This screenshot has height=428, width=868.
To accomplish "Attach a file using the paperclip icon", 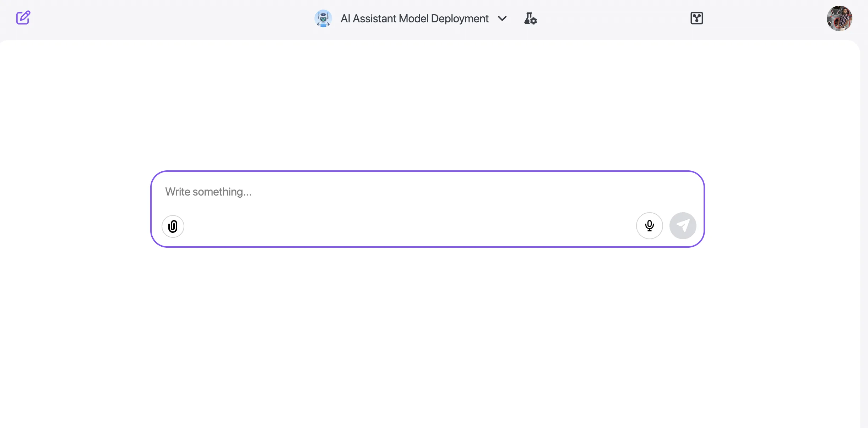I will coord(173,226).
